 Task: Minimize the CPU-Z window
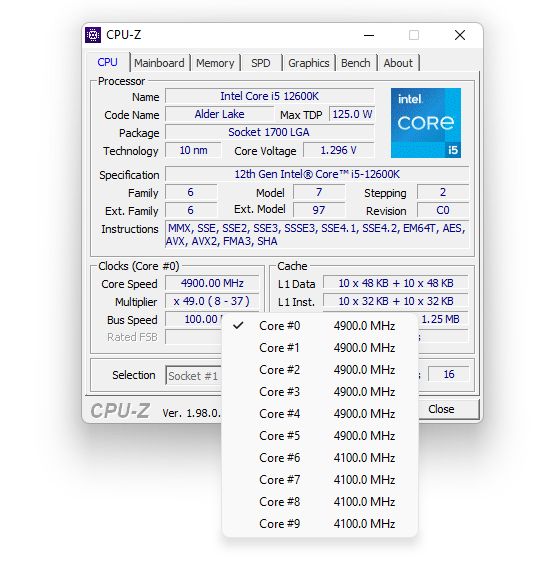point(369,35)
